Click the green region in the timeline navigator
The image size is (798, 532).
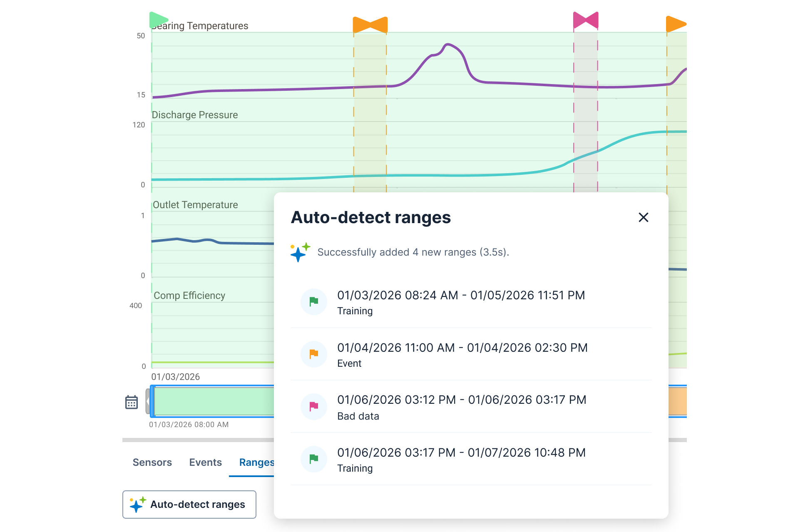point(213,401)
